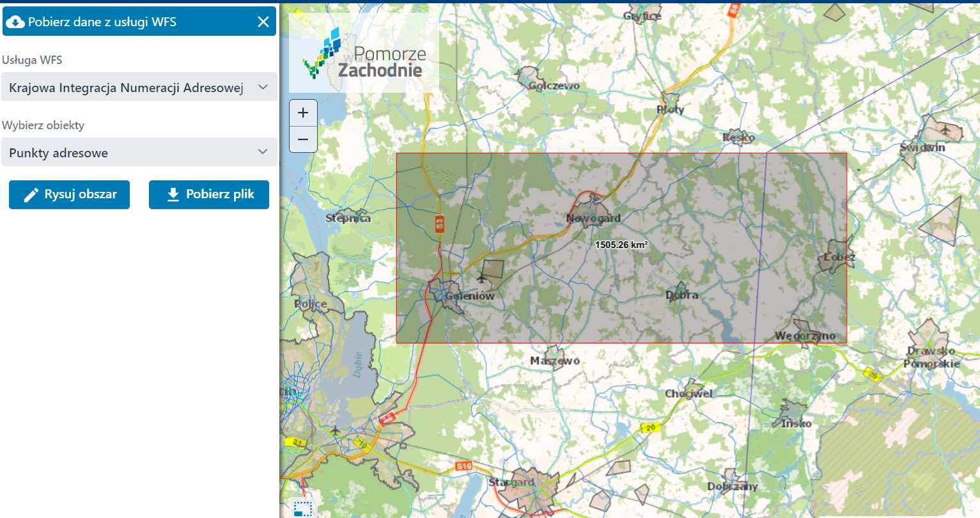Viewport: 980px width, 518px height.
Task: Zoom out the map with minus button
Action: (x=303, y=139)
